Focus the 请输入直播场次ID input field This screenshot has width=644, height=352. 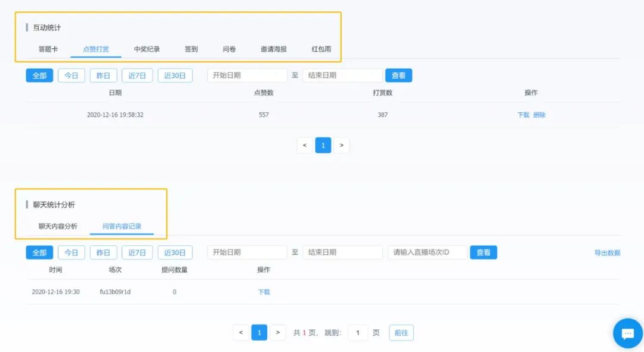tap(427, 252)
